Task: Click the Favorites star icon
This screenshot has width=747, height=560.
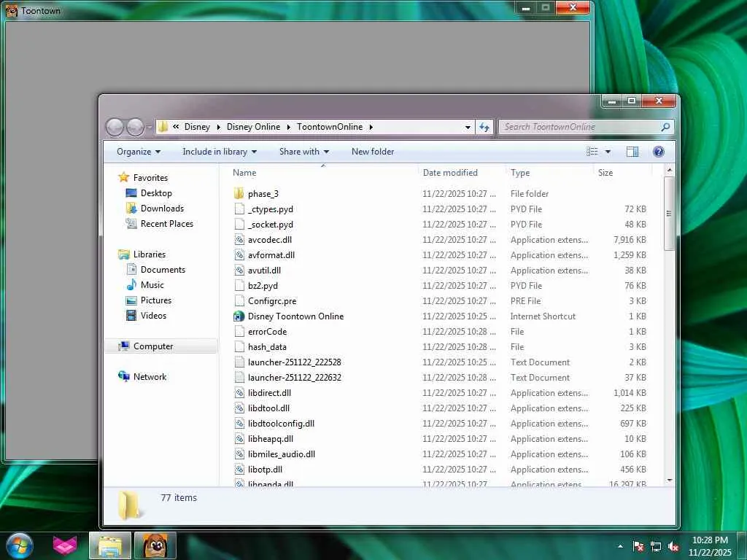Action: point(124,177)
